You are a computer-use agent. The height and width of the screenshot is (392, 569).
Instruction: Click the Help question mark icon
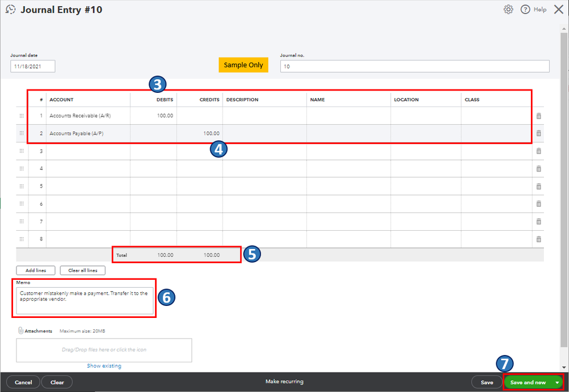[x=525, y=10]
